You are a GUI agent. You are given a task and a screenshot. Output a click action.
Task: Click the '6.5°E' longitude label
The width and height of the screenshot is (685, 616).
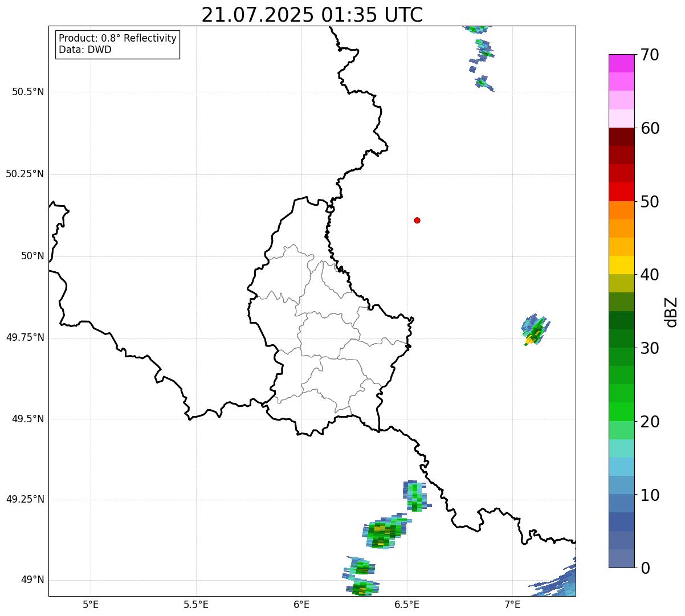(407, 604)
